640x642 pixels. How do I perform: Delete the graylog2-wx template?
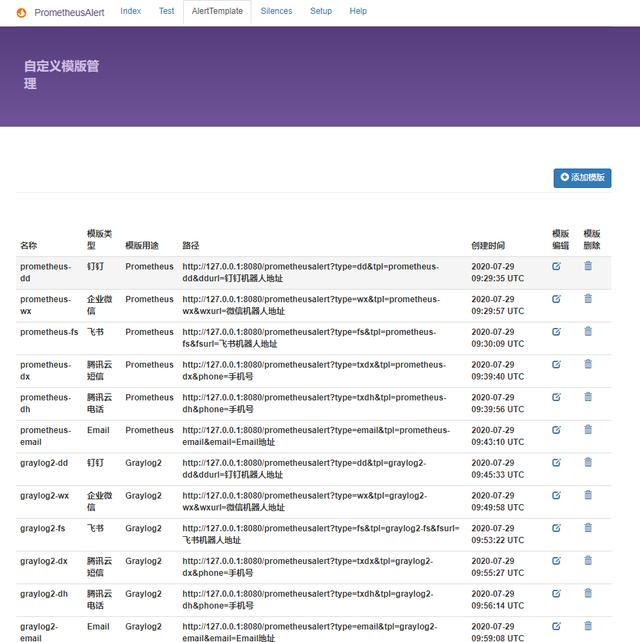click(588, 495)
